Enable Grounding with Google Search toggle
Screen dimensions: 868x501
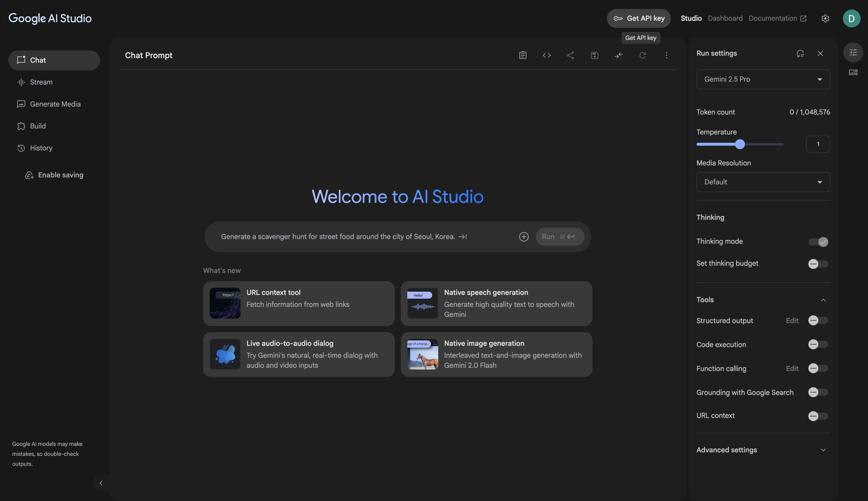point(818,392)
